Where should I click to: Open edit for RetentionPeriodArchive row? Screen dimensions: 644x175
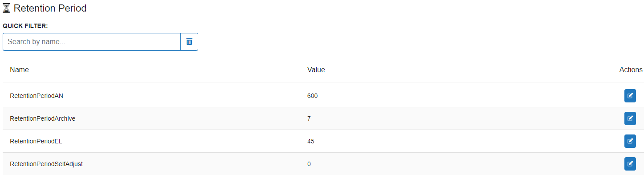coord(630,118)
